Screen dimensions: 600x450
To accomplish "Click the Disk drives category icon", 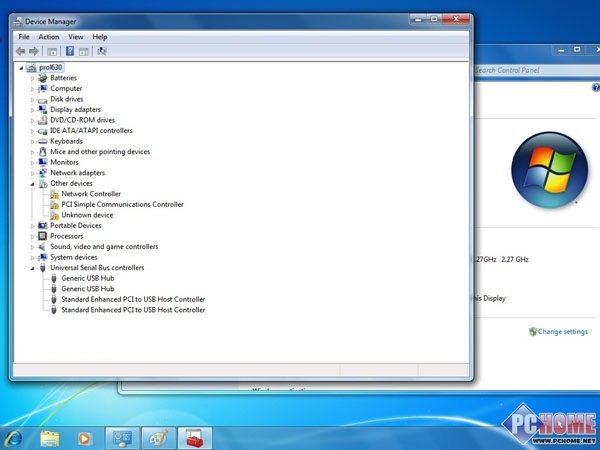I will 42,99.
